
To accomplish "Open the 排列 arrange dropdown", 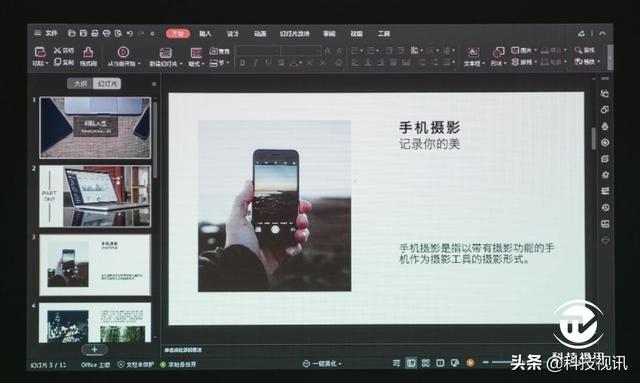I will 524,62.
